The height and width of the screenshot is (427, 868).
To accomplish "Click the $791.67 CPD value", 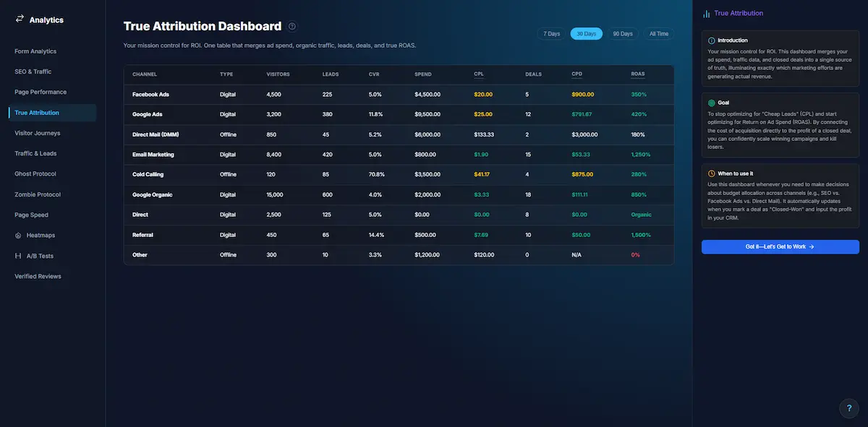I will click(582, 114).
